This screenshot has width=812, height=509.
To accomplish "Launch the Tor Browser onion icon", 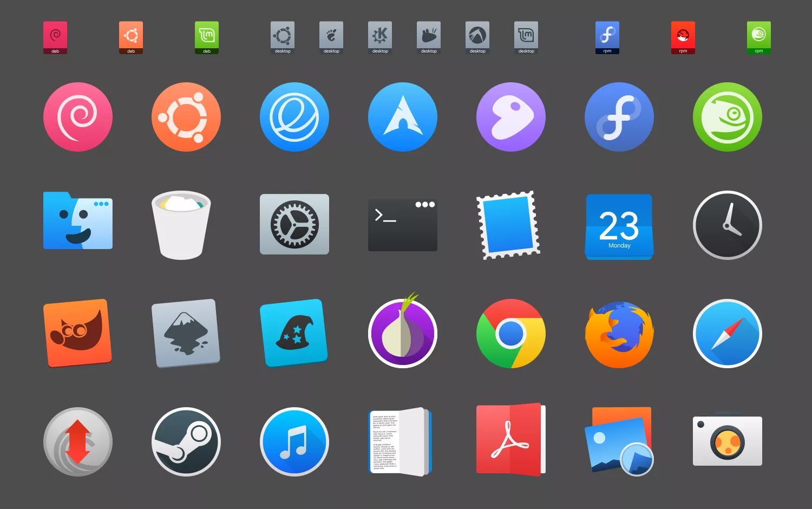I will 403,331.
